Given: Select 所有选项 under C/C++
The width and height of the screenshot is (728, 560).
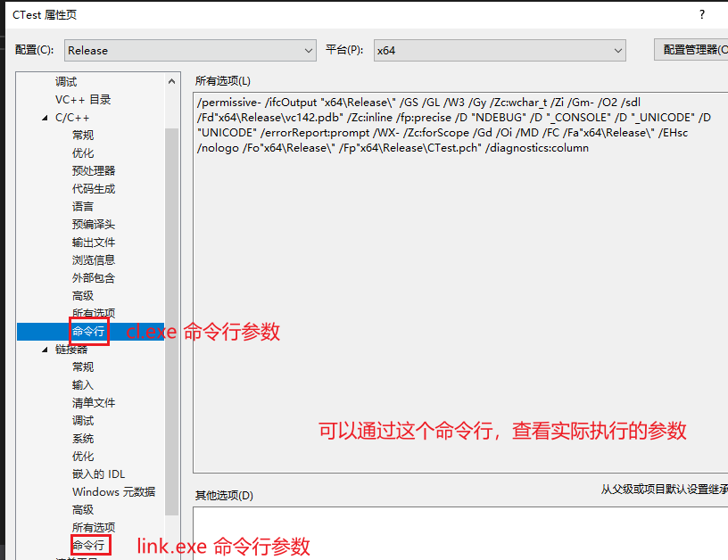Looking at the screenshot, I should click(x=94, y=313).
